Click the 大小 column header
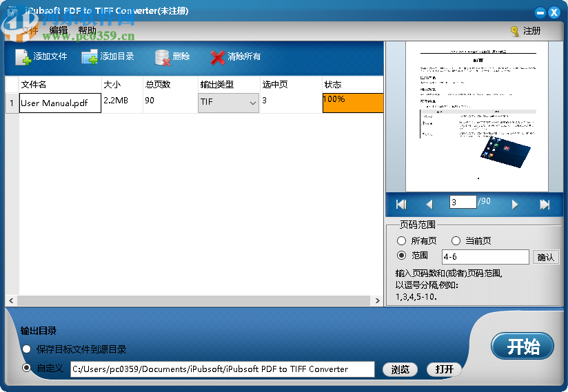Image resolution: width=568 pixels, height=392 pixels. click(x=122, y=85)
